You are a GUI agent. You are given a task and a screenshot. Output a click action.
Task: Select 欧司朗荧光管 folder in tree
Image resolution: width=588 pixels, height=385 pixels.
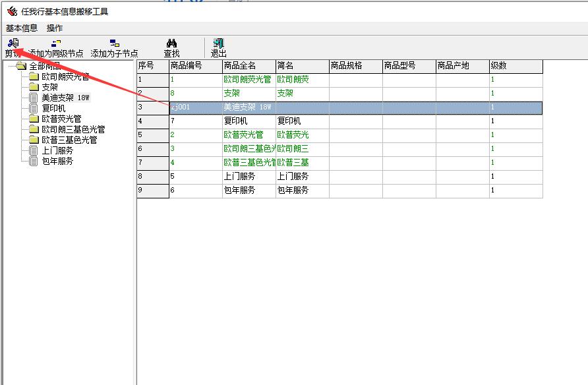click(x=65, y=77)
